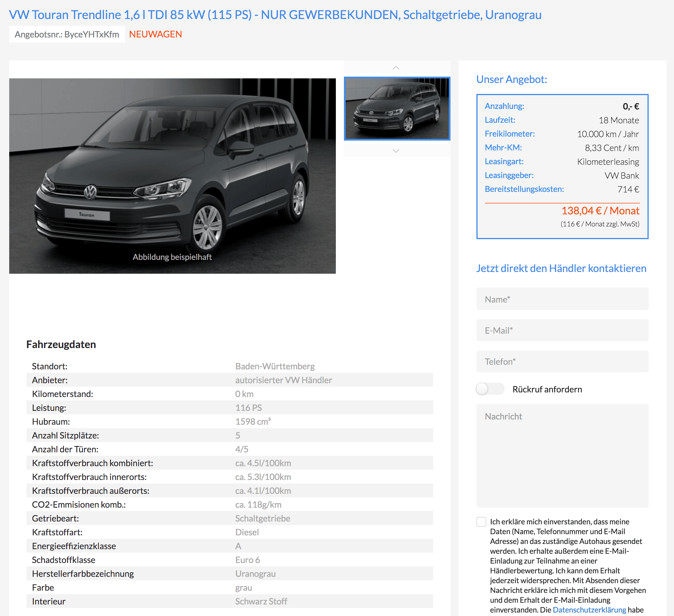Viewport: 674px width, 616px height.
Task: Click the Leistung value 116 PS
Action: pos(249,408)
